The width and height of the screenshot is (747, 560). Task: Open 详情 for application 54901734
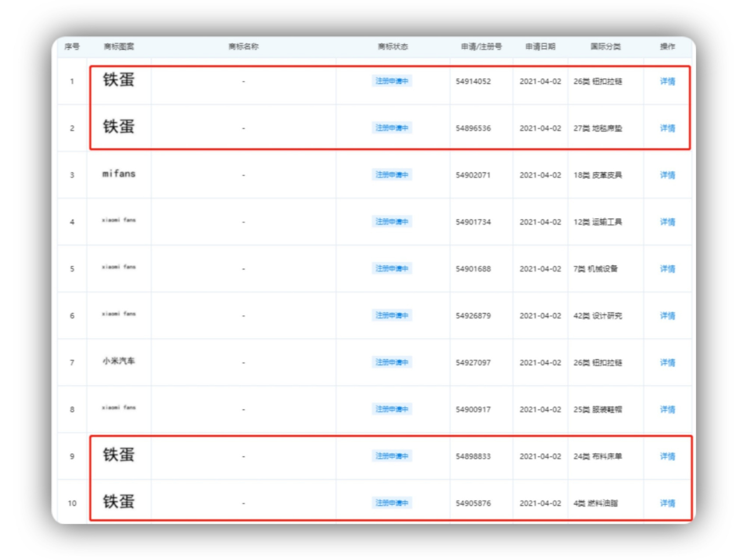(x=667, y=222)
